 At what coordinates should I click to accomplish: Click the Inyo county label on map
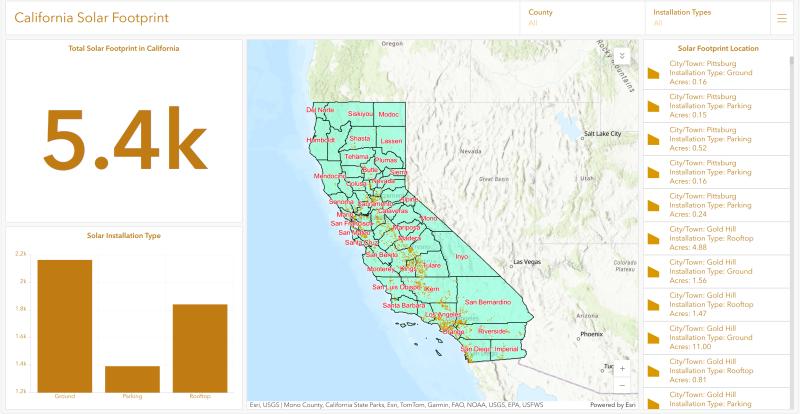coord(461,257)
